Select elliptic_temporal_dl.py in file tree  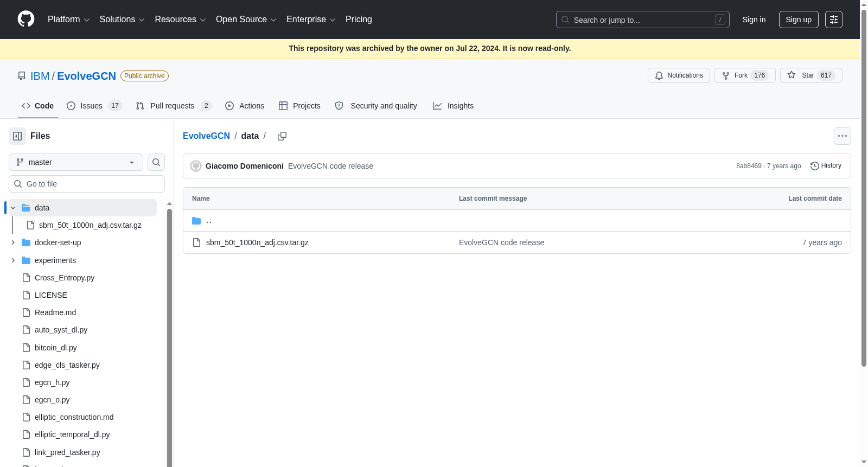click(72, 434)
